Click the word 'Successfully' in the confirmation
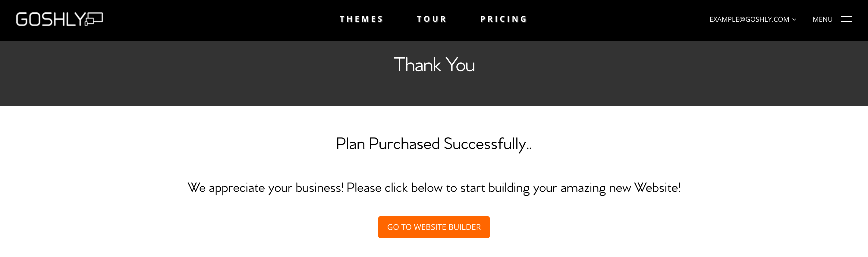 (x=485, y=144)
